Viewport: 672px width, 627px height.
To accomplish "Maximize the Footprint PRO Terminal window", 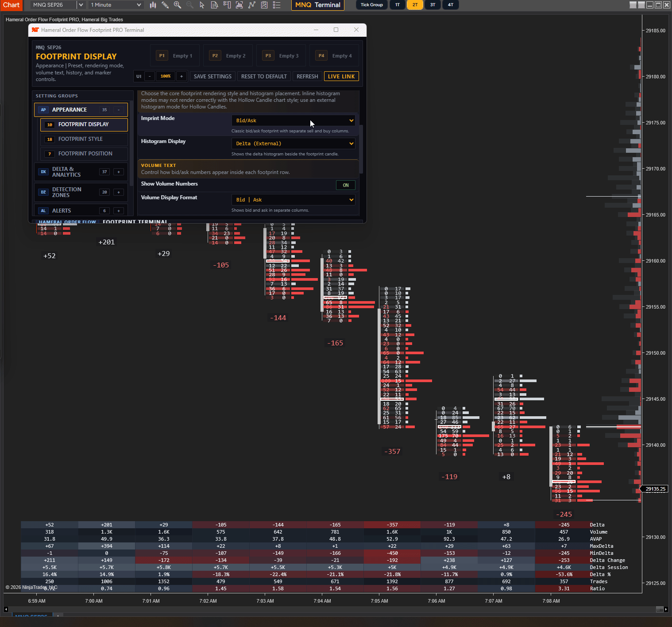I will tap(336, 30).
